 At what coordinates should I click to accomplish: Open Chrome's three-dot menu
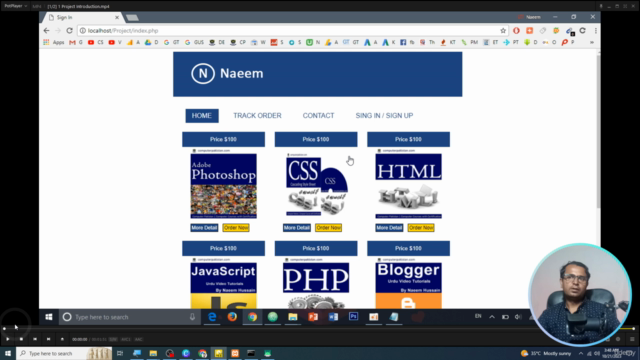596,31
